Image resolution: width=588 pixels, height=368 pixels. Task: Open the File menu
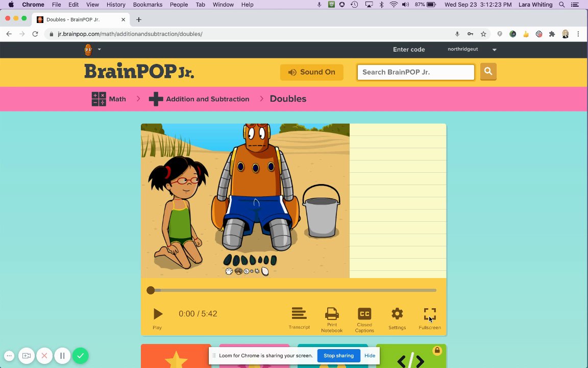click(56, 5)
